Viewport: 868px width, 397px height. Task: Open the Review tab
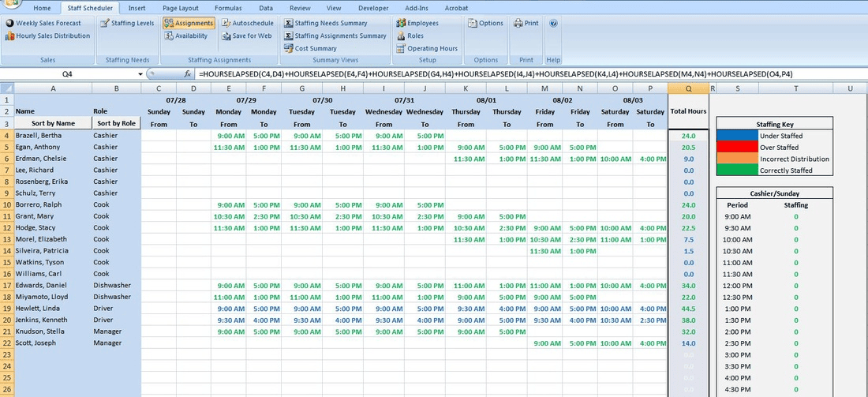[x=300, y=9]
